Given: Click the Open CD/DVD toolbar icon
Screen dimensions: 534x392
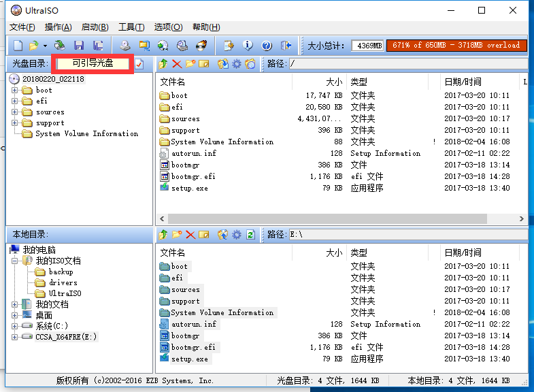Looking at the screenshot, I should coord(60,46).
